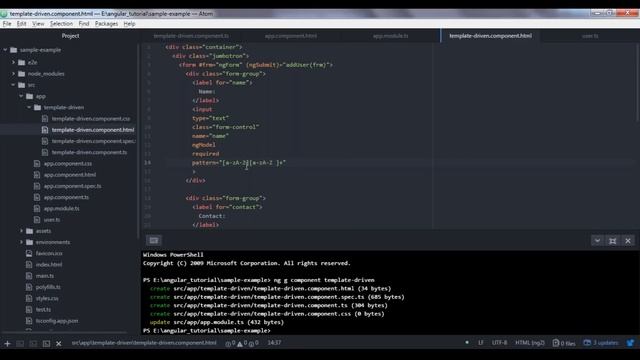Expand the assets folder
The width and height of the screenshot is (640, 360).
click(x=21, y=231)
